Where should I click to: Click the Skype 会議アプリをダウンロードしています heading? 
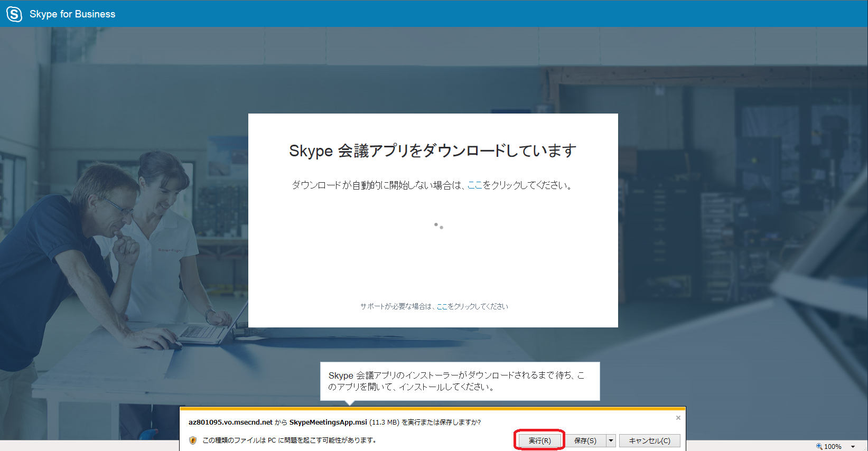tap(433, 151)
